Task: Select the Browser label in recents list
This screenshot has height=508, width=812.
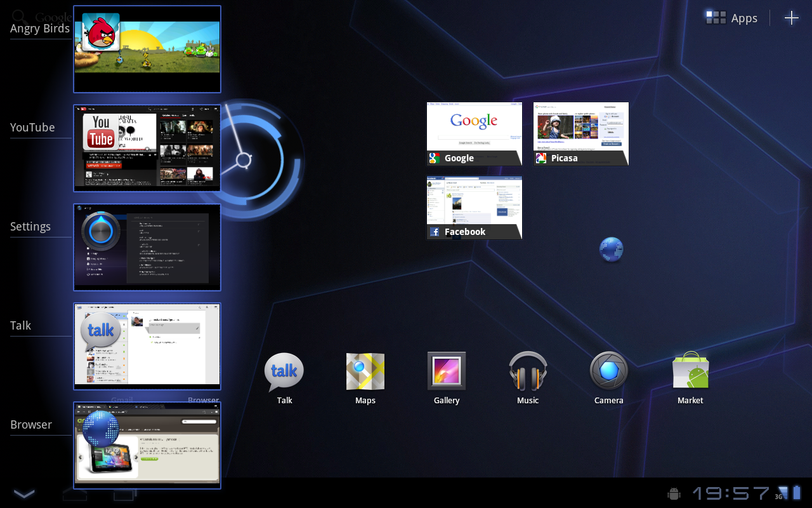Action: [x=31, y=425]
